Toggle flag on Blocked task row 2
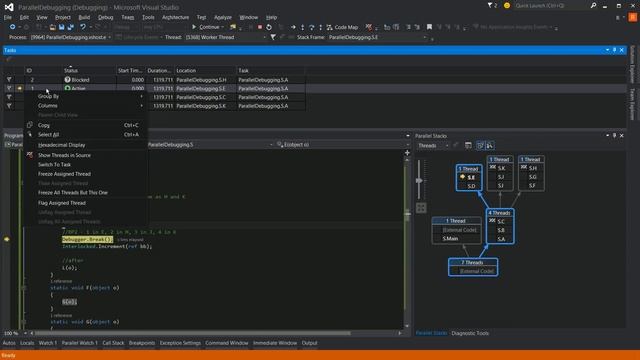Image resolution: width=640 pixels, height=360 pixels. point(9,80)
